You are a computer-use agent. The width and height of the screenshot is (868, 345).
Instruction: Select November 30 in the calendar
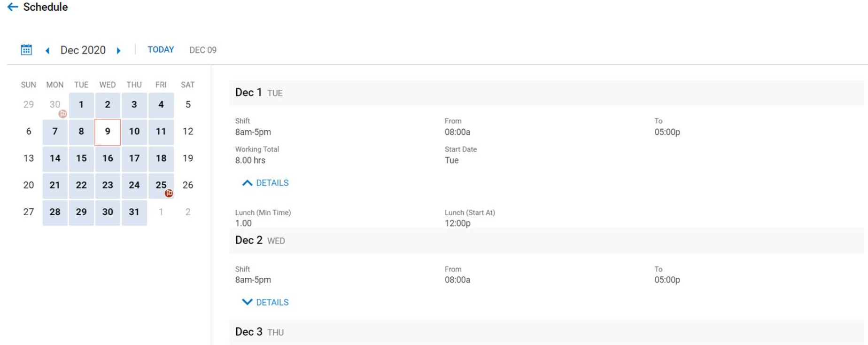(55, 105)
